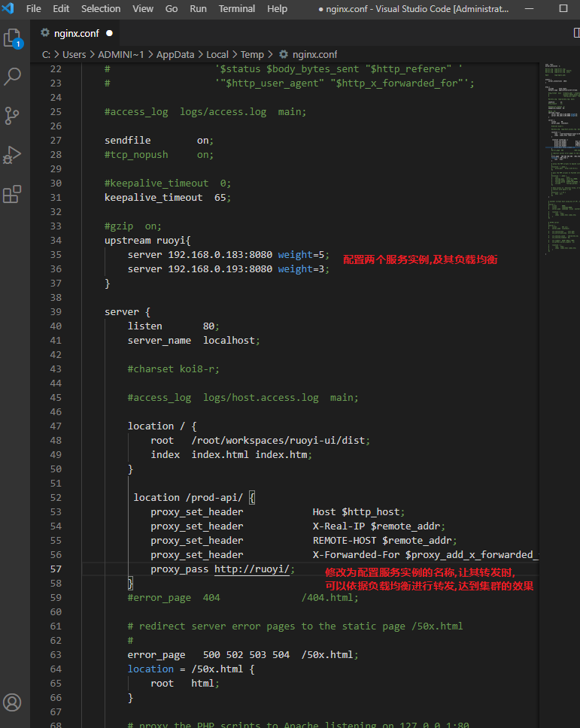Viewport: 580px width, 728px height.
Task: Click the 'server 192.168.0.193:8080' line
Action: click(x=229, y=268)
